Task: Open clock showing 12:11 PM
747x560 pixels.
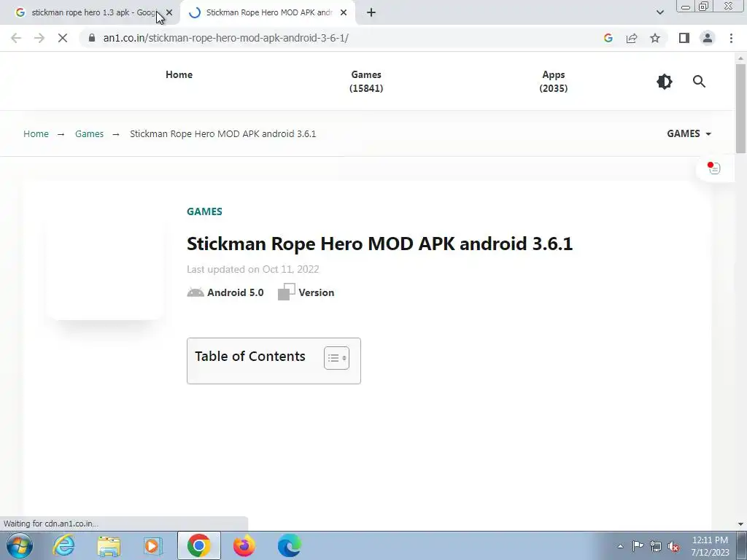Action: [x=711, y=546]
